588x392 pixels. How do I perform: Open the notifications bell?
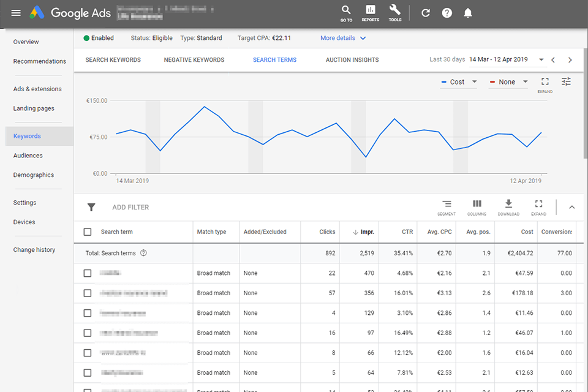(x=468, y=13)
